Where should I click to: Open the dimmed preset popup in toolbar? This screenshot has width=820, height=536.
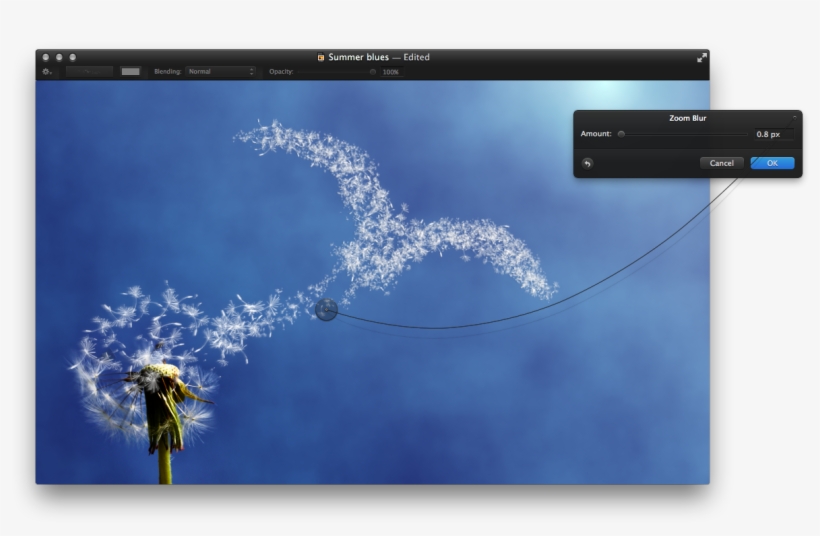[x=90, y=72]
